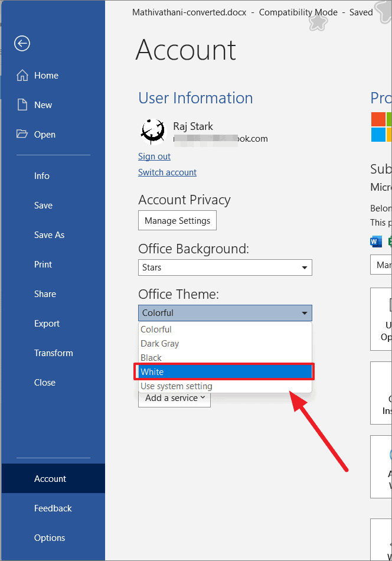Select the Account sidebar item

pyautogui.click(x=53, y=478)
